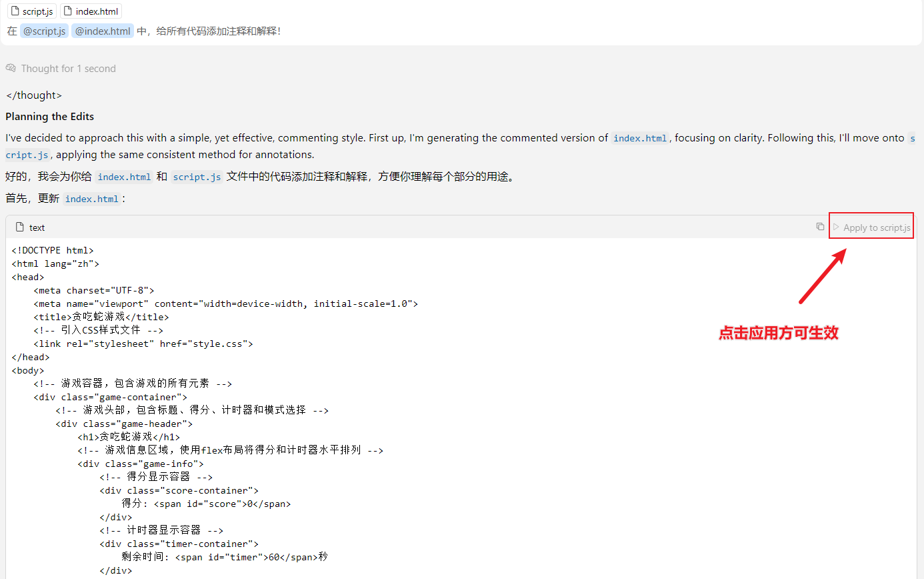Expand the Thought for 1 second section

coord(68,68)
